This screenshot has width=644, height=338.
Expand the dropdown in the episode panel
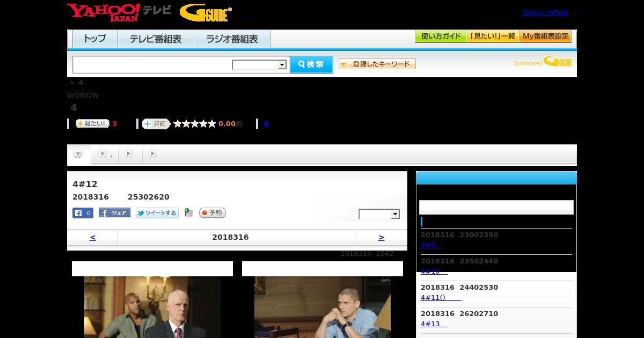click(x=379, y=214)
